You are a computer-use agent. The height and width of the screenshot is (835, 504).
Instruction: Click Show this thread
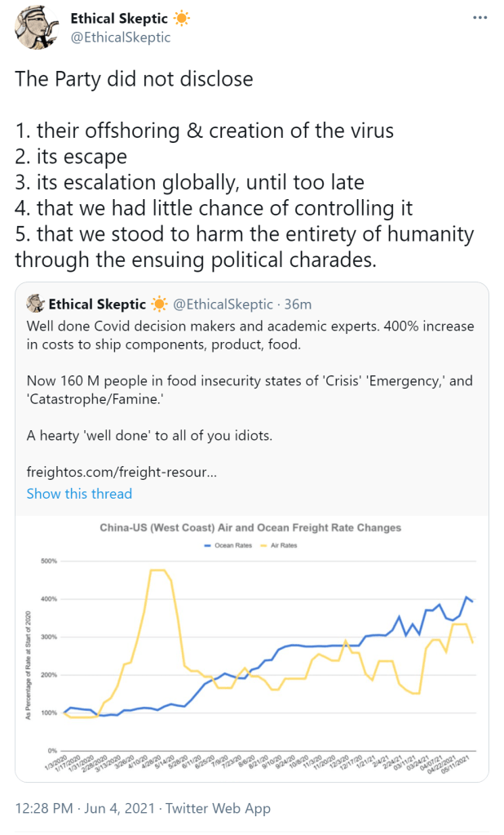[79, 494]
